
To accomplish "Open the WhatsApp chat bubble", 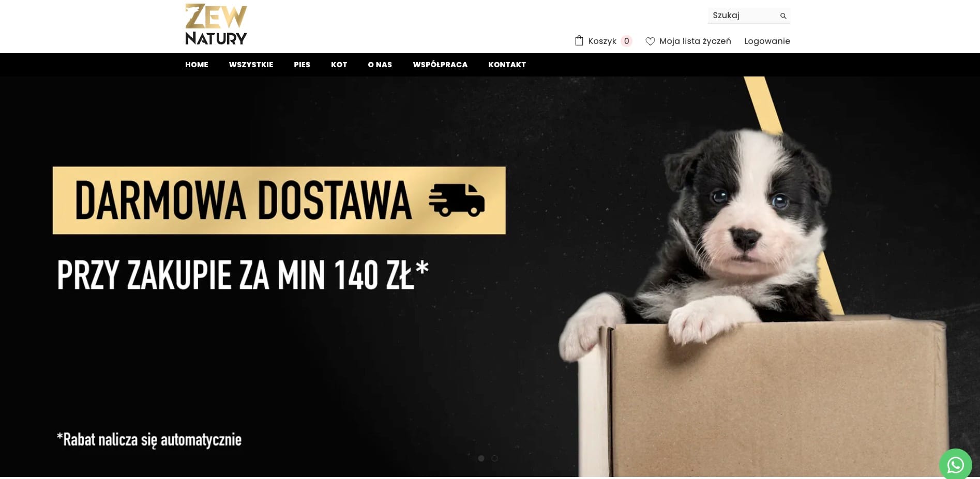I will coord(955,465).
